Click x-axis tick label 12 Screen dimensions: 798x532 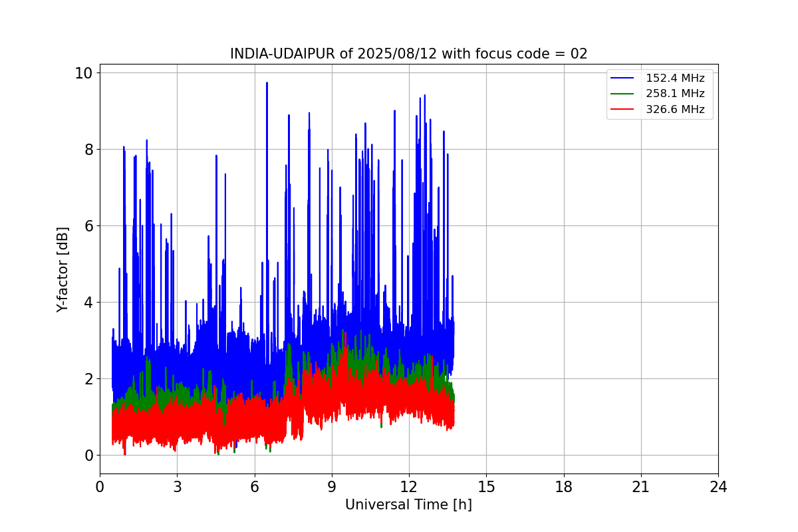pos(409,487)
